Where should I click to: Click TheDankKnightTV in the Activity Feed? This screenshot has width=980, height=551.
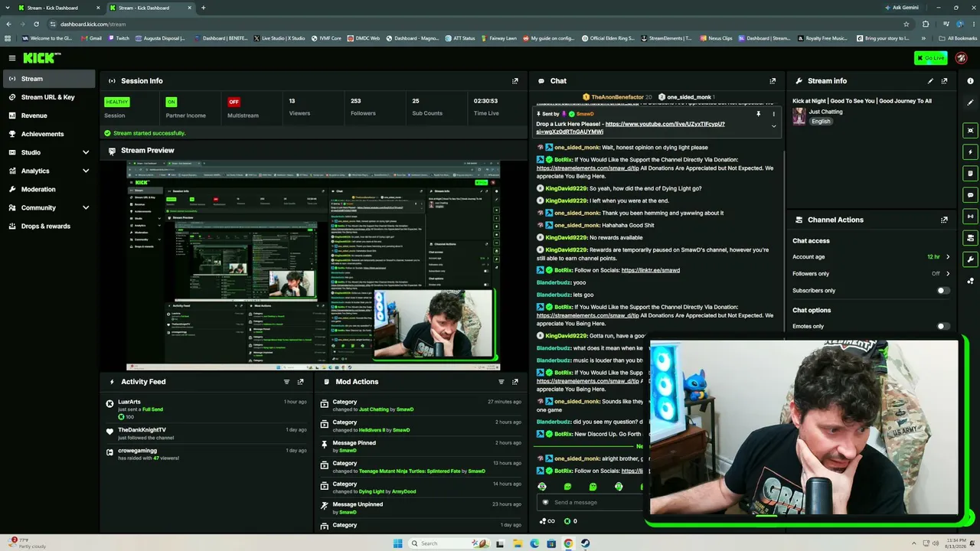point(207,433)
